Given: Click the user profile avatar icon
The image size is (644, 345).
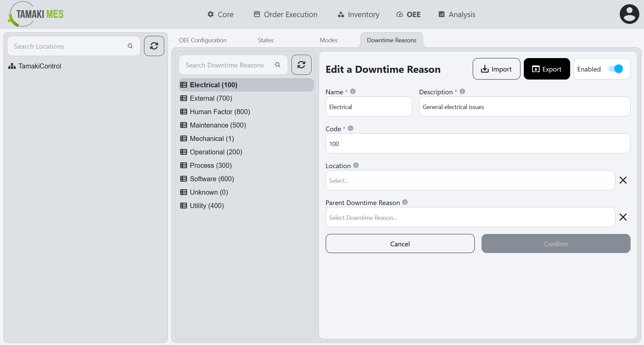Looking at the screenshot, I should pos(629,14).
